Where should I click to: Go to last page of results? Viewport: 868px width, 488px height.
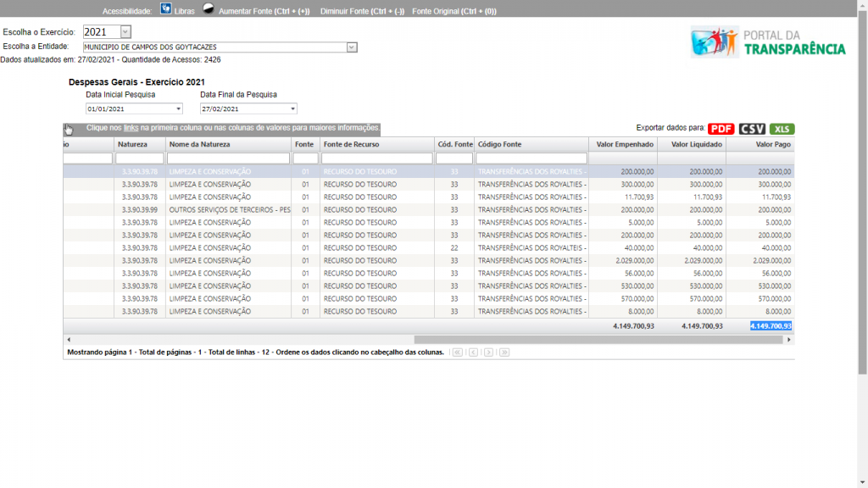pos(504,352)
